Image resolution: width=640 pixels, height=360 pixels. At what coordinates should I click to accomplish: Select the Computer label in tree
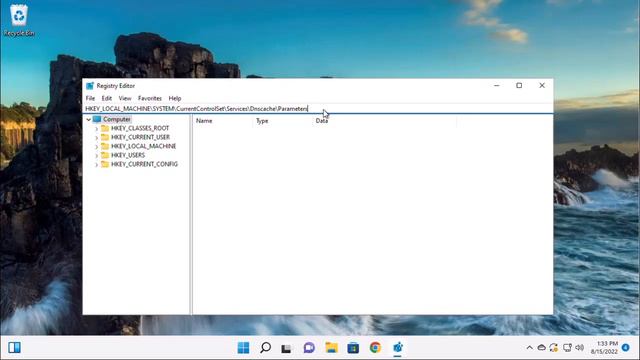pyautogui.click(x=117, y=119)
